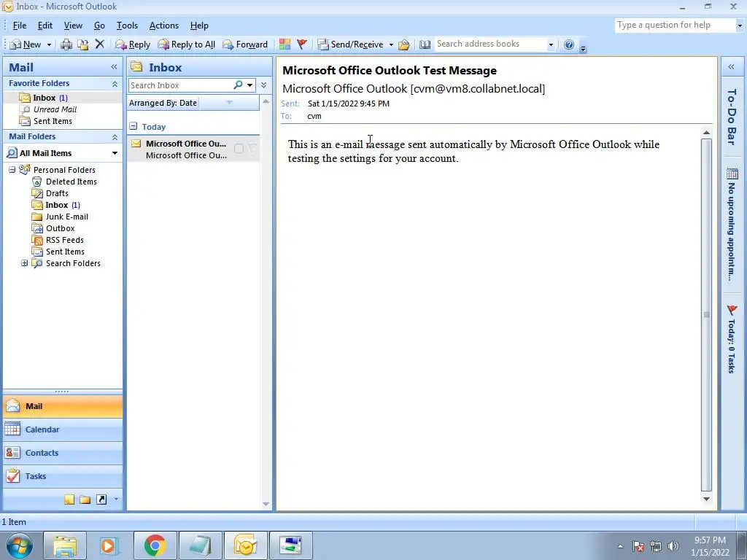Click the Follow Up red flag icon

tap(301, 44)
